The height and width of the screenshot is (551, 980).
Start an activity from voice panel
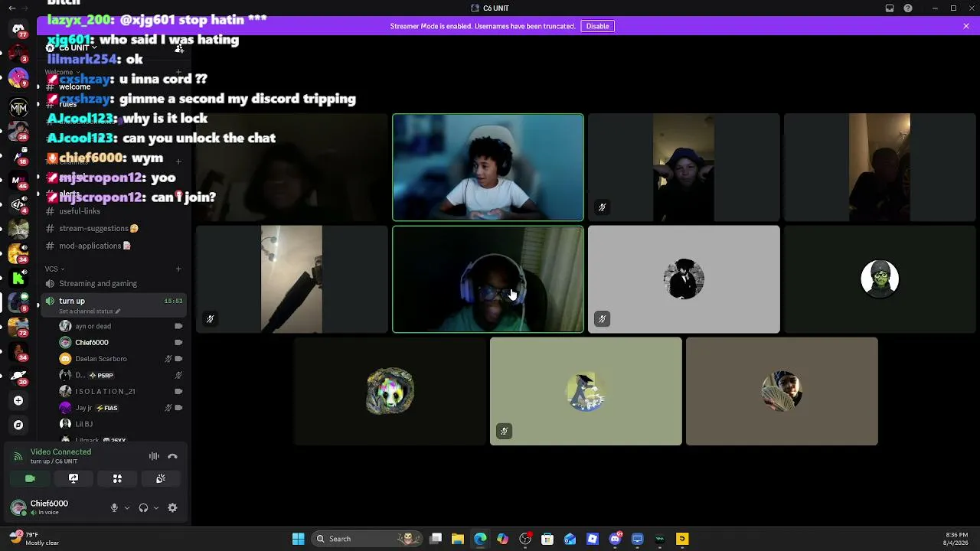pos(117,478)
